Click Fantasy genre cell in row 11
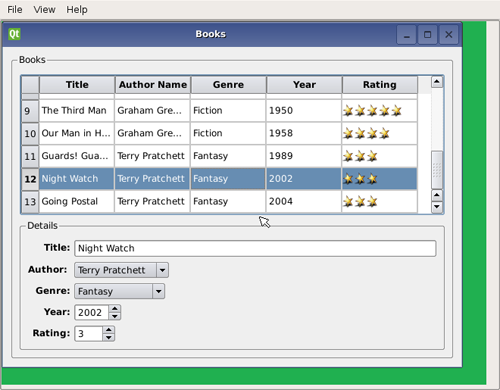 (228, 156)
